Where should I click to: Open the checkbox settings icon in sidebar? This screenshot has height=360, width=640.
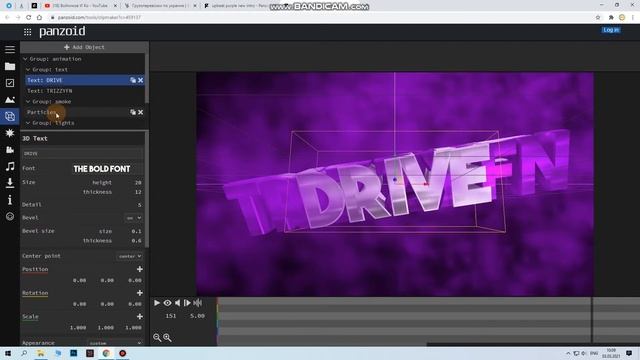pyautogui.click(x=10, y=83)
